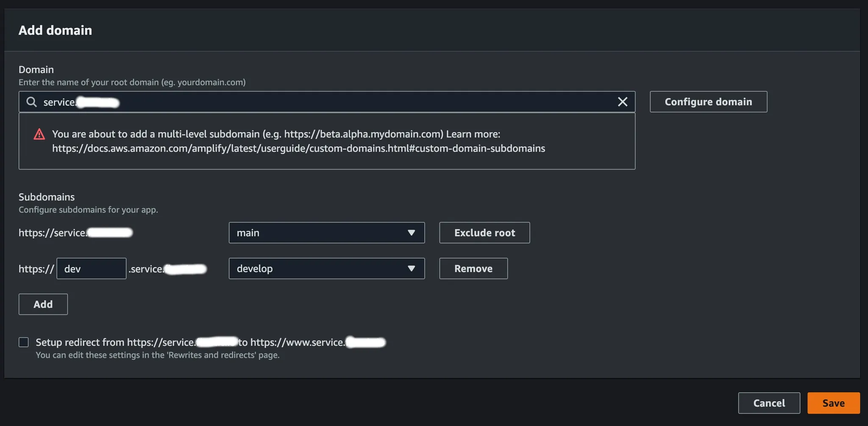
Task: Click Add to create another subdomain
Action: pos(43,304)
